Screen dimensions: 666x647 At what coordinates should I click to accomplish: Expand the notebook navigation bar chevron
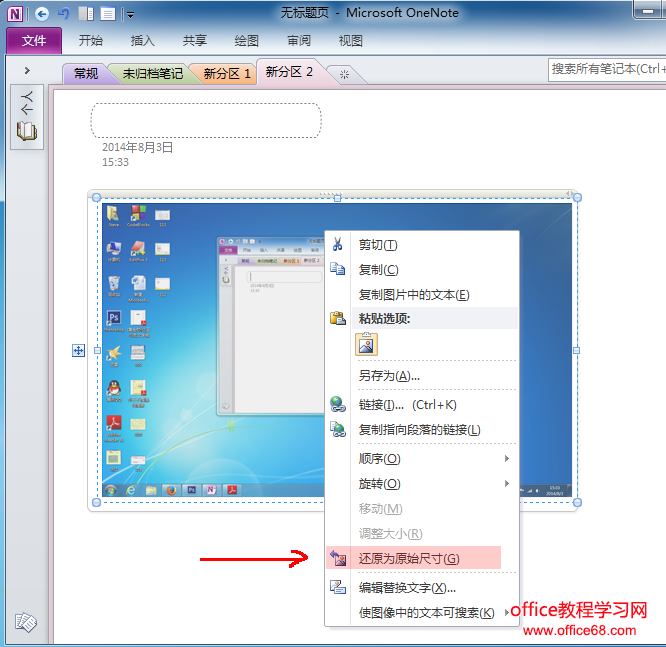click(x=27, y=70)
